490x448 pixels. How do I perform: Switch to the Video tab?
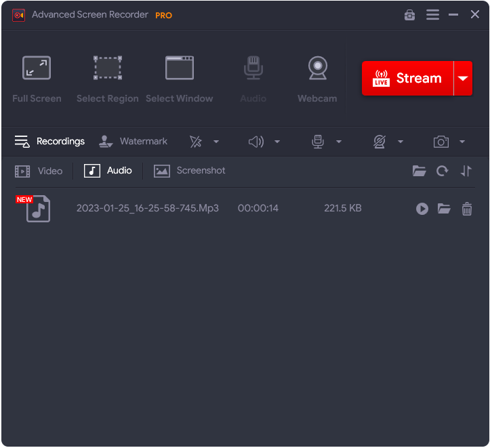39,171
